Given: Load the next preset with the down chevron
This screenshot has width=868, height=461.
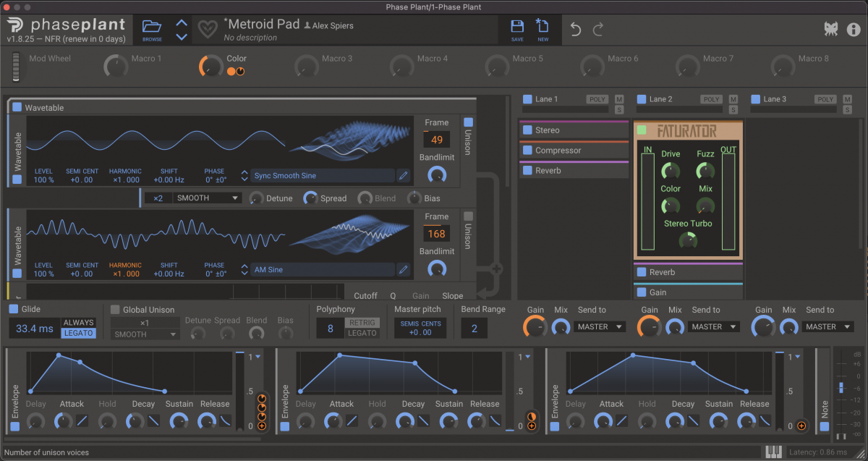Looking at the screenshot, I should click(182, 36).
